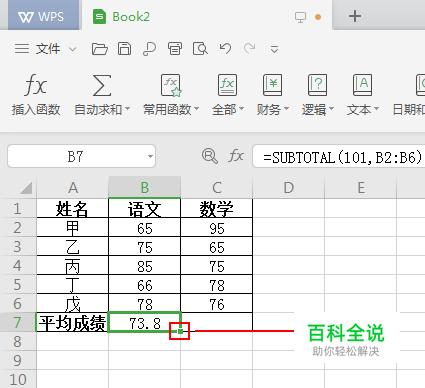Click cell C6 with value 76
The image size is (425, 388).
tap(217, 304)
